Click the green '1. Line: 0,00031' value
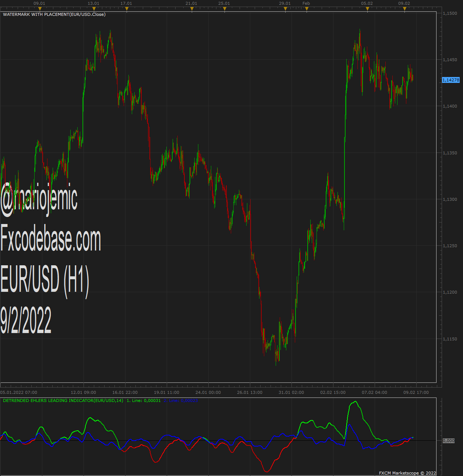 point(144,400)
